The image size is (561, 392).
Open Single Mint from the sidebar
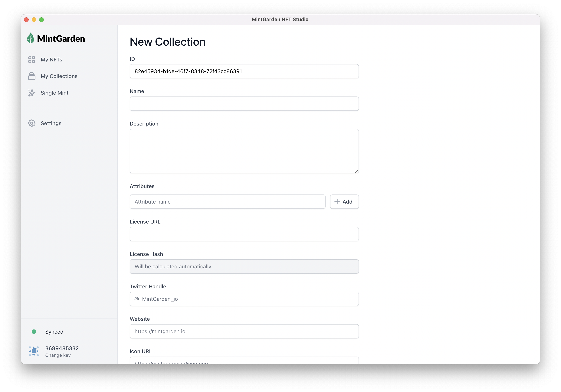click(54, 93)
